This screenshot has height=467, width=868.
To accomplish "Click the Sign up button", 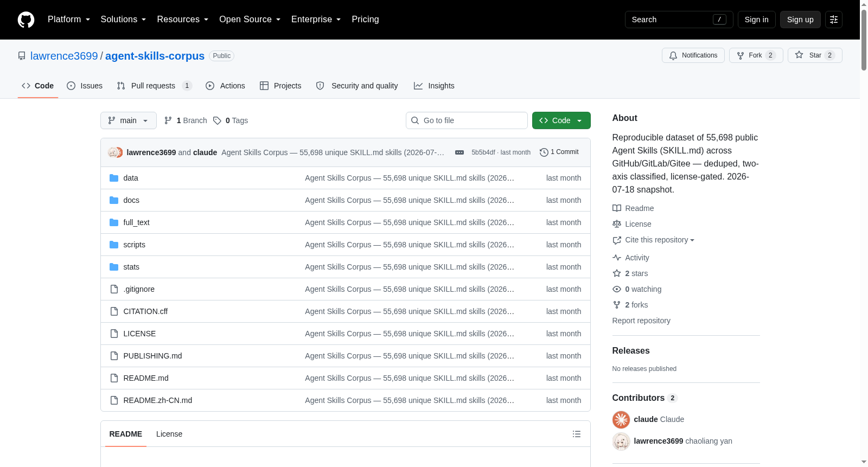I will coord(801,20).
